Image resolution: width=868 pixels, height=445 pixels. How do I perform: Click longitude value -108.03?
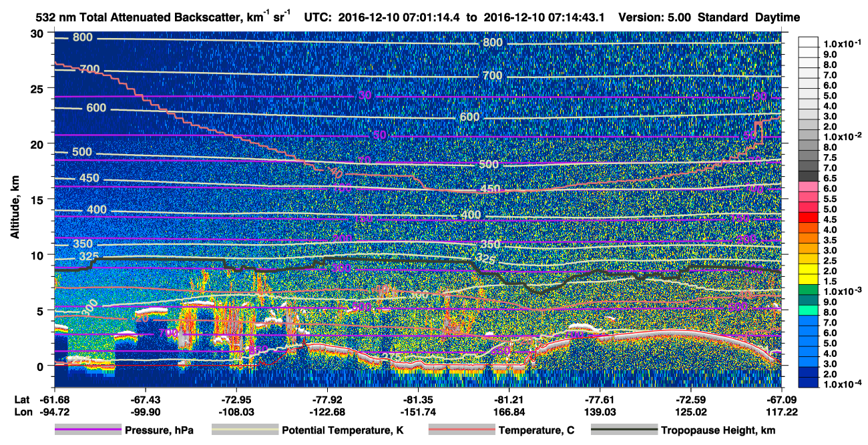[x=236, y=412]
